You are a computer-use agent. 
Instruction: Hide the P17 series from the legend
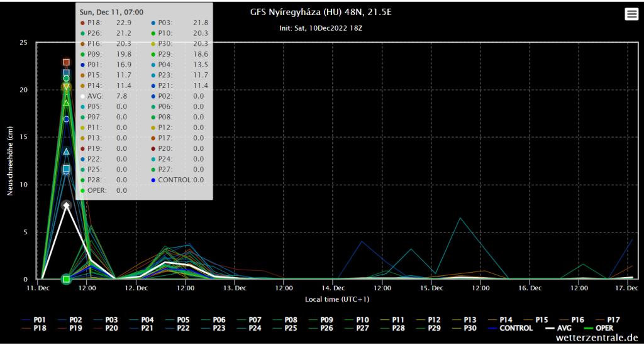pyautogui.click(x=614, y=318)
